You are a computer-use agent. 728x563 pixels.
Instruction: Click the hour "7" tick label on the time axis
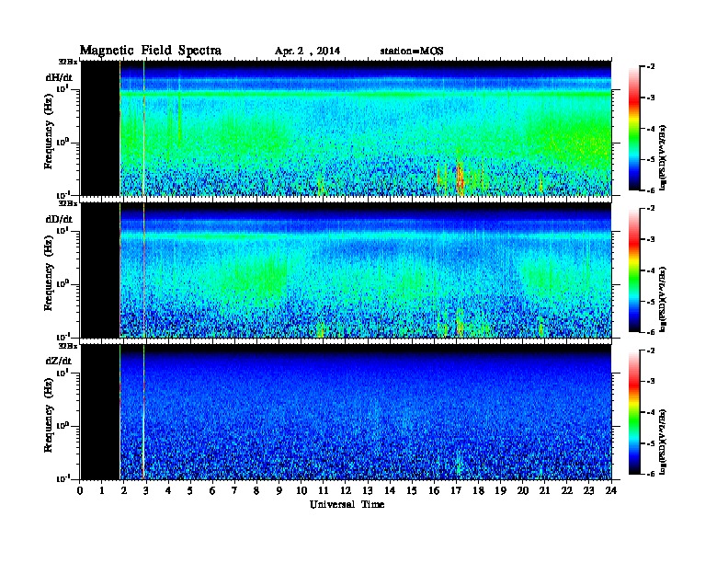[x=234, y=490]
